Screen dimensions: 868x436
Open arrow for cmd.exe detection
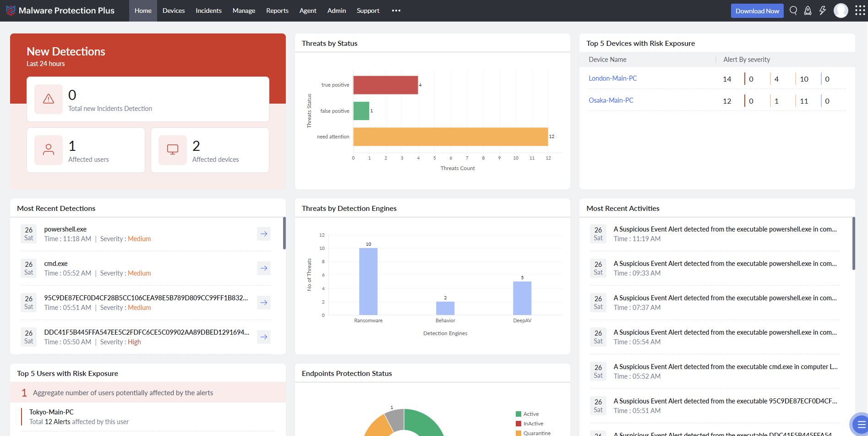(264, 268)
